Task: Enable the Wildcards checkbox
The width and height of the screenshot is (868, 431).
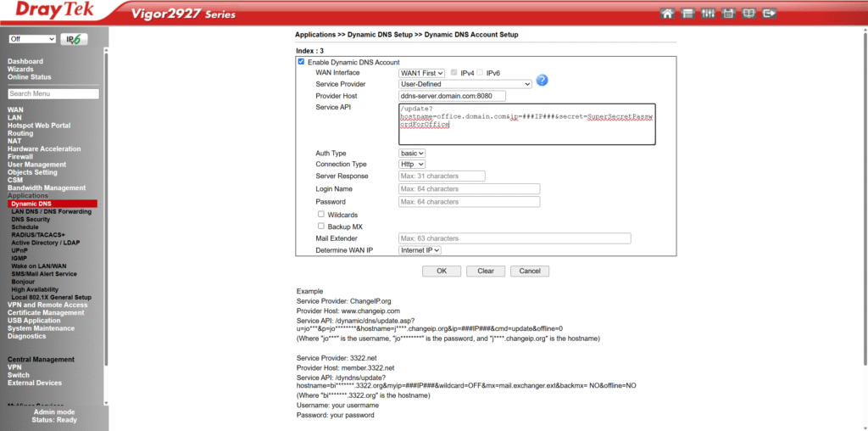Action: click(321, 215)
